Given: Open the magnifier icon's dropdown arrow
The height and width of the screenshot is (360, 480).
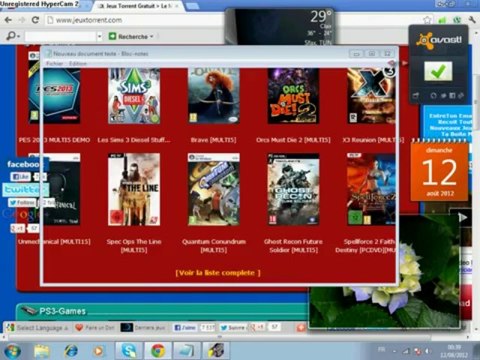Looking at the screenshot, I should [19, 36].
